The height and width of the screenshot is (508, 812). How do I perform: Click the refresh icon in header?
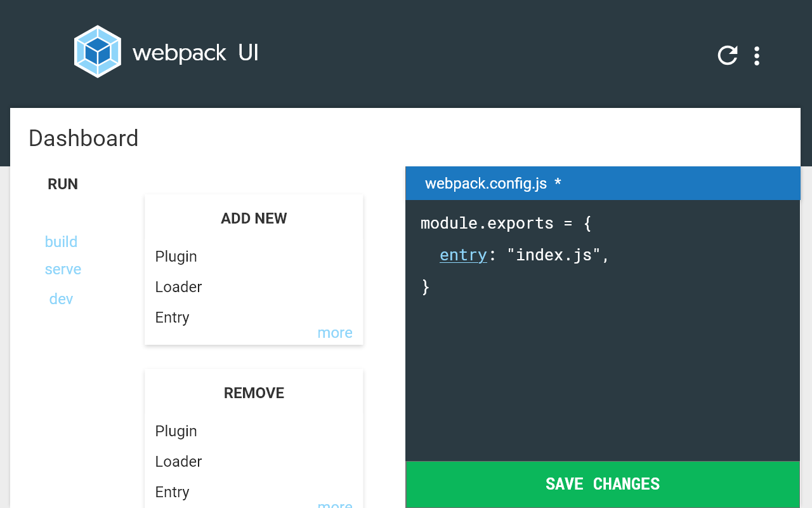point(728,56)
